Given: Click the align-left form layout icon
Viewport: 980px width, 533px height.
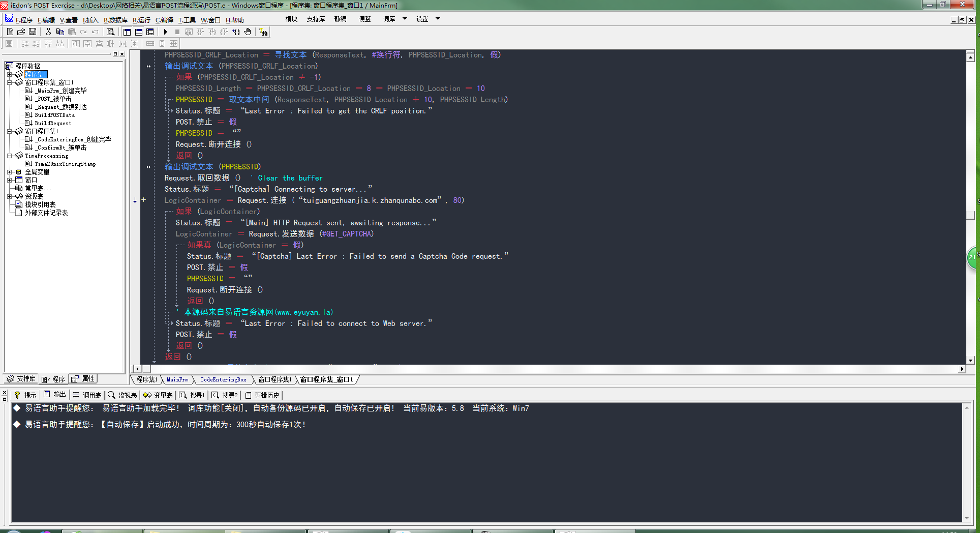Looking at the screenshot, I should [x=24, y=44].
